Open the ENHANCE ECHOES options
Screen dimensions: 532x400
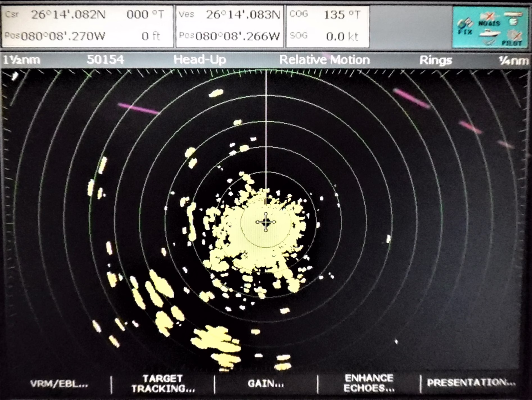(x=369, y=383)
